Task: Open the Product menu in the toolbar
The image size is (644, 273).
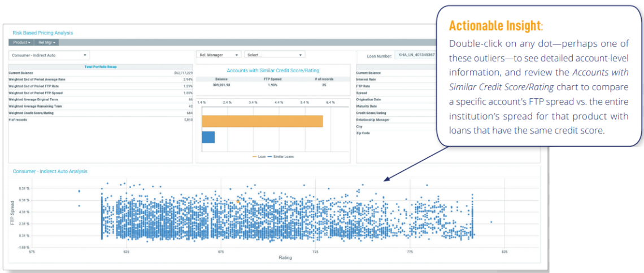Action: tap(21, 42)
